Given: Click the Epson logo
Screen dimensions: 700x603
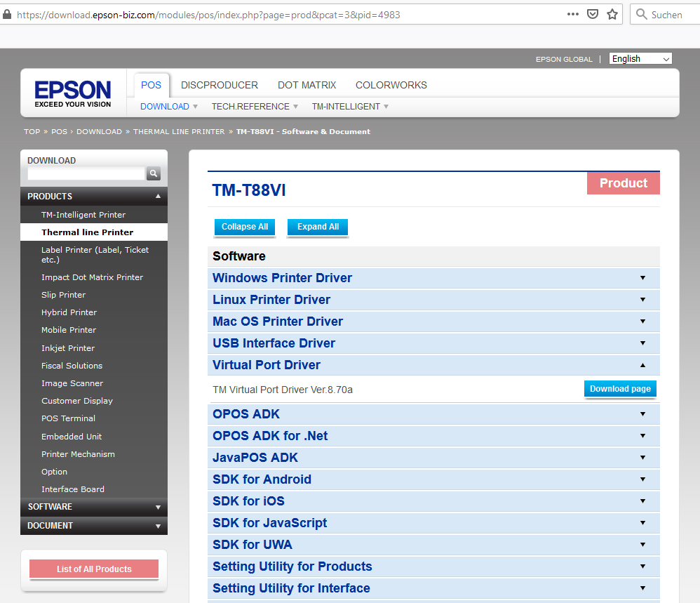Looking at the screenshot, I should pos(73,93).
